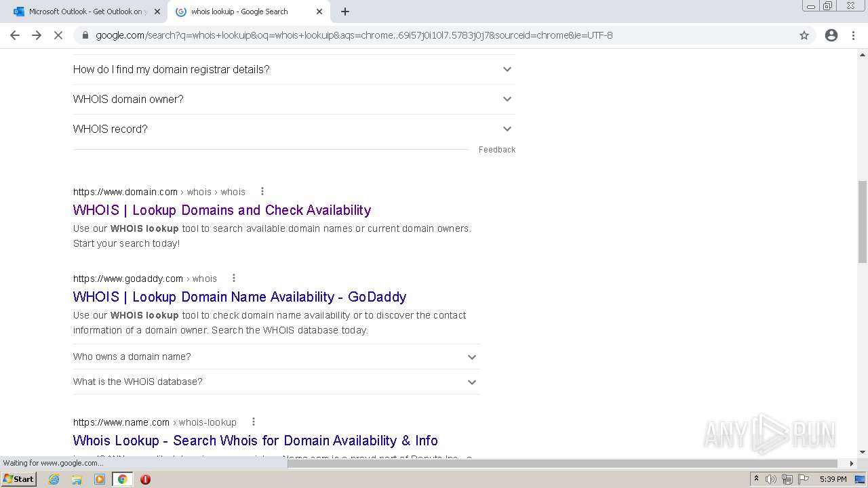Go back to the previous page
Viewport: 868px width, 488px height.
pos(15,35)
